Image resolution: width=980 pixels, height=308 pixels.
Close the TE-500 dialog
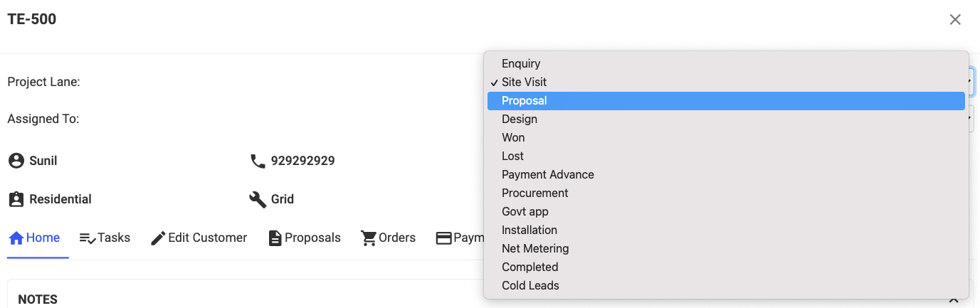click(x=955, y=20)
